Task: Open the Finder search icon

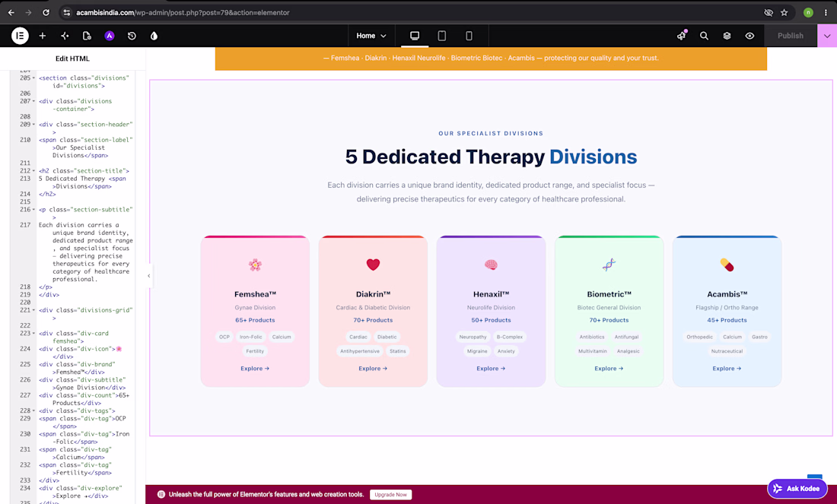Action: 704,36
